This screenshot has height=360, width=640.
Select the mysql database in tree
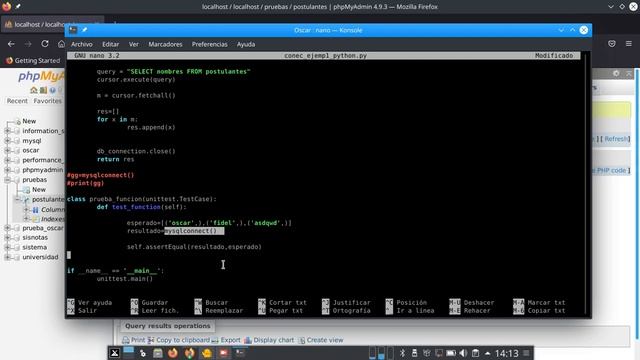pyautogui.click(x=31, y=141)
